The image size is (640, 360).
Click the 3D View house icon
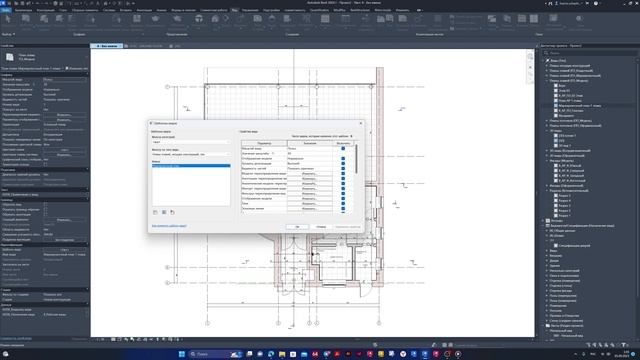(x=215, y=19)
